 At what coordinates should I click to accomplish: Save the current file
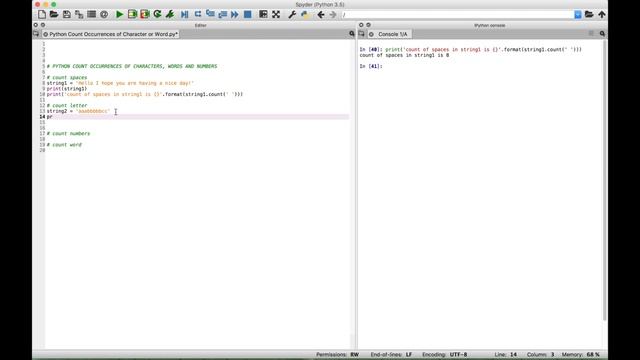[67, 14]
